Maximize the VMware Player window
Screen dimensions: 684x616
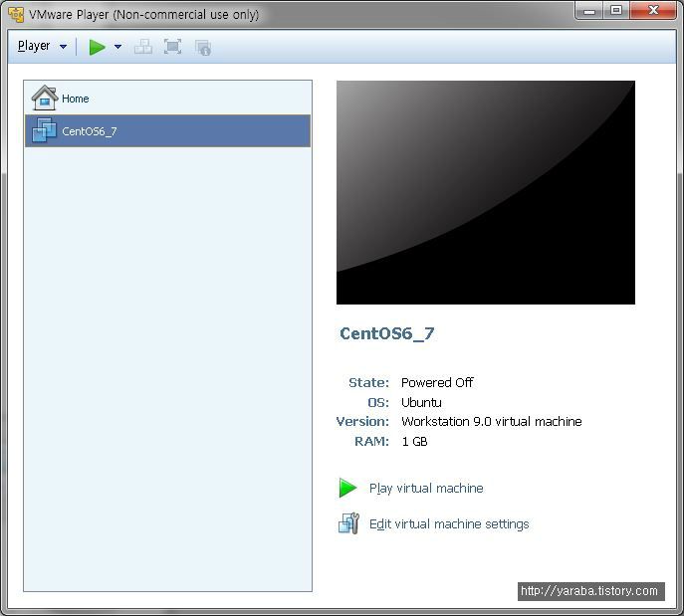[x=616, y=11]
